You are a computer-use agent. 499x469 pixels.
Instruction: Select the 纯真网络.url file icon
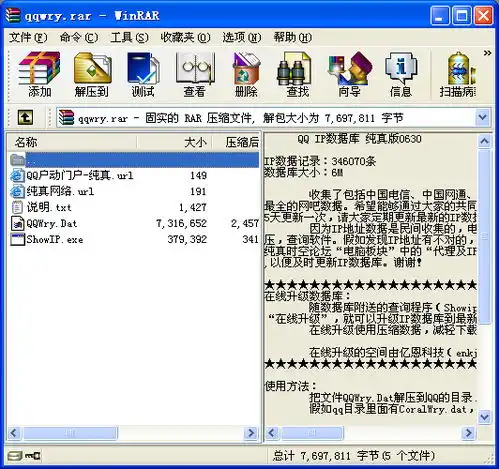click(17, 191)
